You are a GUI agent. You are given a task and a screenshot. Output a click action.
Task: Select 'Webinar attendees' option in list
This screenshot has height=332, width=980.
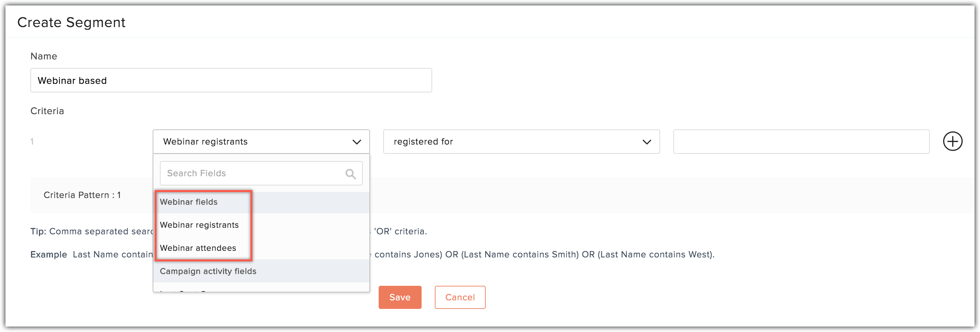[261, 248]
